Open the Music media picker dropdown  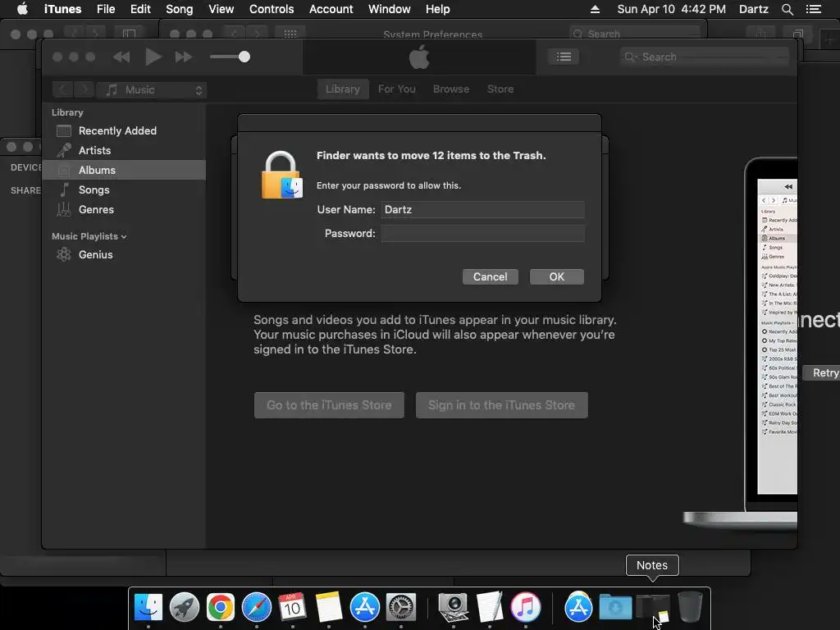[152, 90]
